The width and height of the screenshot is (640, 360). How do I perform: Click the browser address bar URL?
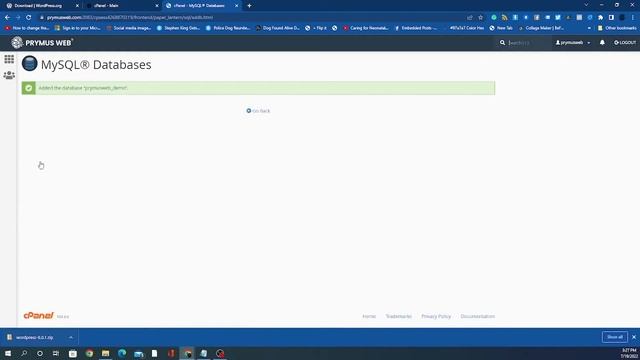[130, 18]
